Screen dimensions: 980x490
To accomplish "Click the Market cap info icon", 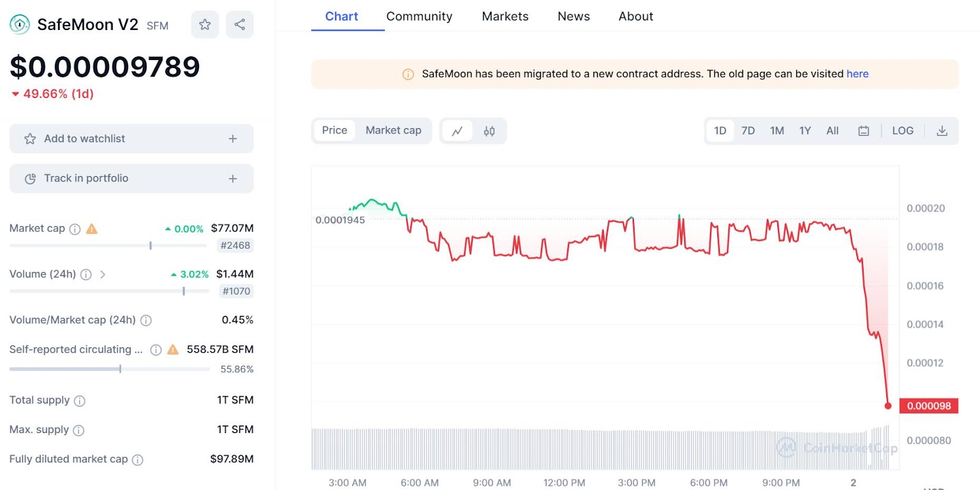I will click(x=75, y=229).
